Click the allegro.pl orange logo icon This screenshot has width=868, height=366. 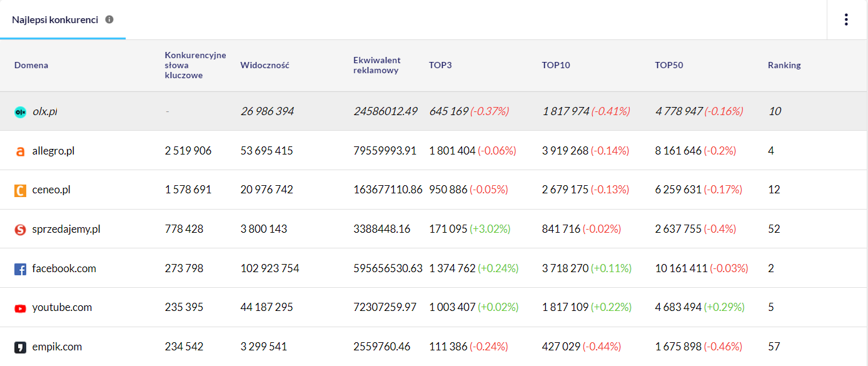point(20,151)
